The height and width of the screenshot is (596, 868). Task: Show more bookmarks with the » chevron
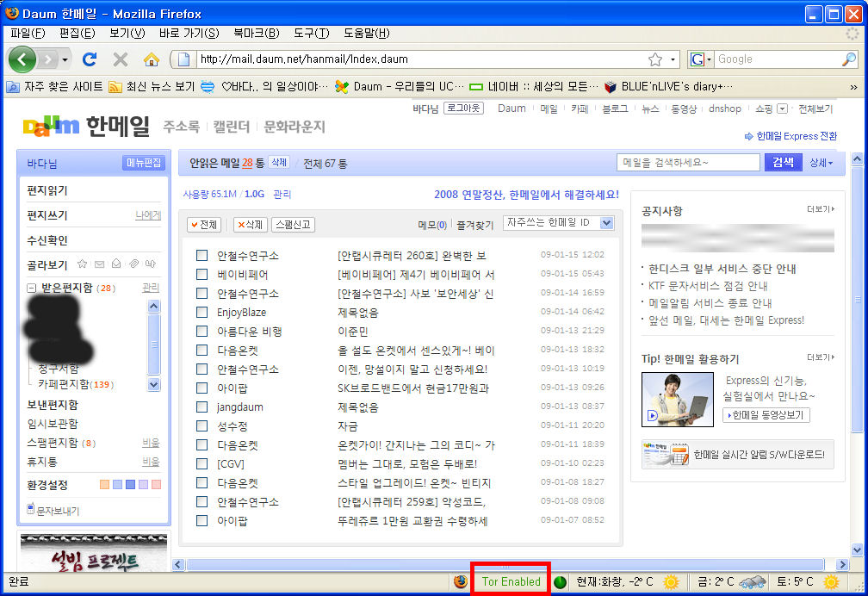click(853, 87)
